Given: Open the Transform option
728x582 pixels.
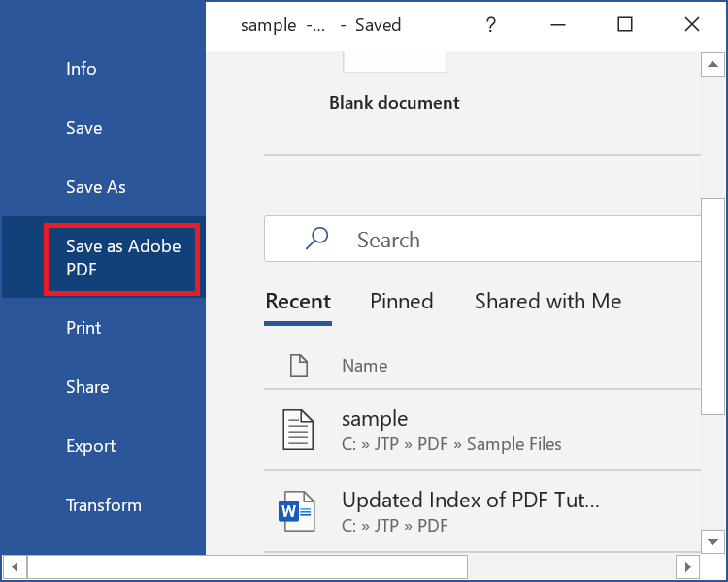Looking at the screenshot, I should point(104,505).
